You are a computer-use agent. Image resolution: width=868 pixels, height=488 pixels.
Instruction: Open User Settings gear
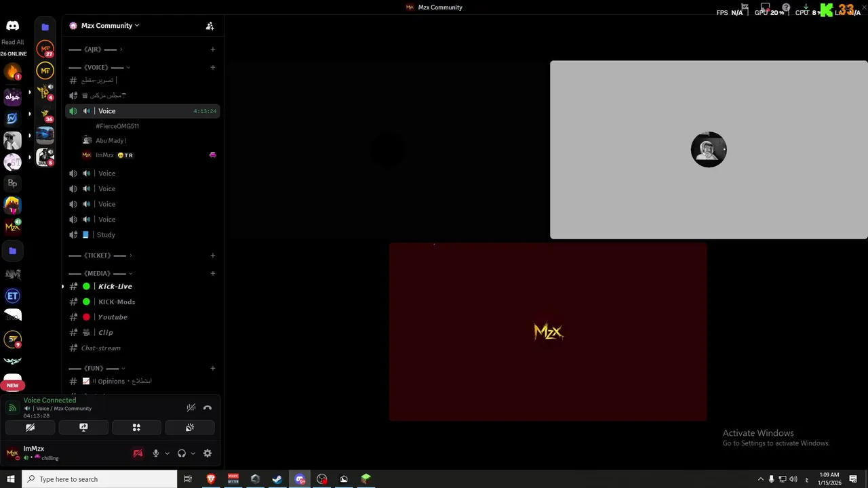pos(208,453)
